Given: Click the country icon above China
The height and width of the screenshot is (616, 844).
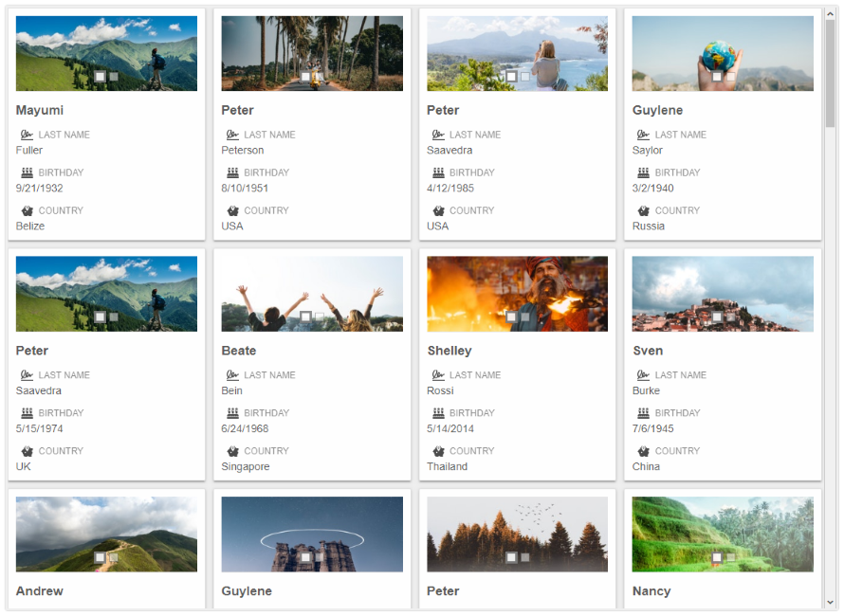Looking at the screenshot, I should click(643, 451).
